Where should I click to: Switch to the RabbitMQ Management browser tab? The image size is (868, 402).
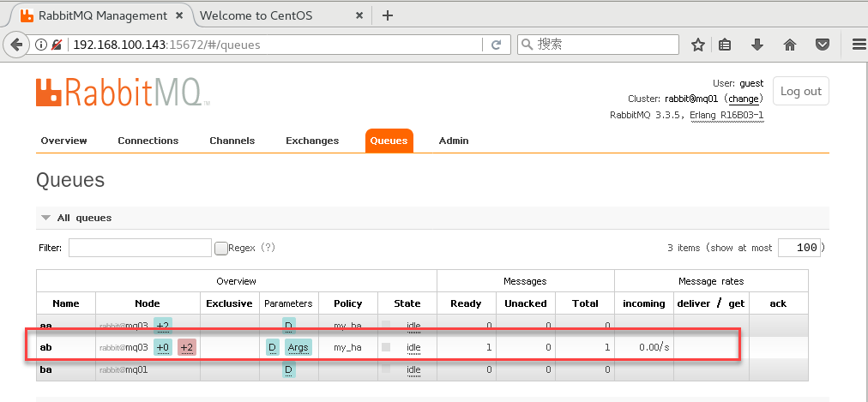tap(102, 15)
